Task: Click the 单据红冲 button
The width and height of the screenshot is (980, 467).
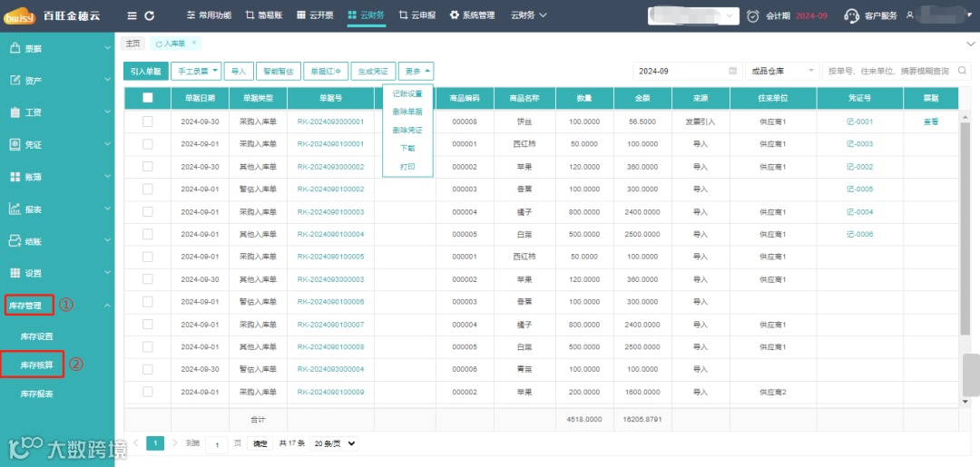Action: point(326,71)
